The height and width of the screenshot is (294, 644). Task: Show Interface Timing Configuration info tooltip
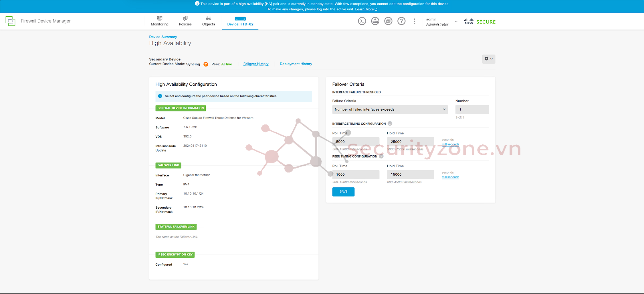390,124
